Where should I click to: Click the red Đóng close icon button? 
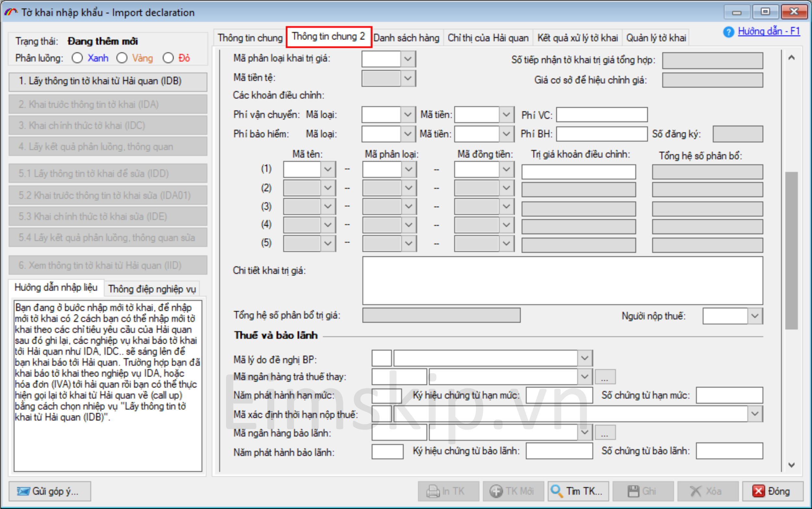(x=758, y=491)
